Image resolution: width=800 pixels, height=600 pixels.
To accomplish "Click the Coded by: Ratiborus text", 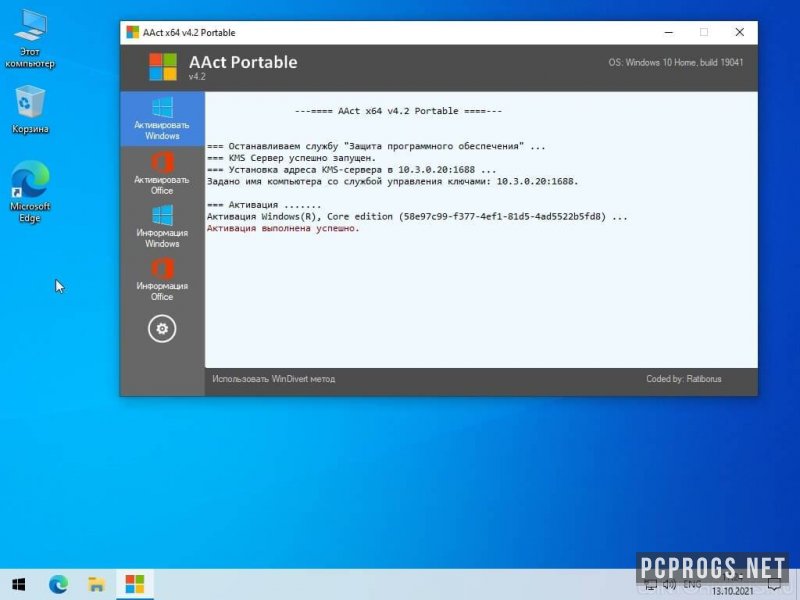I will click(x=684, y=379).
